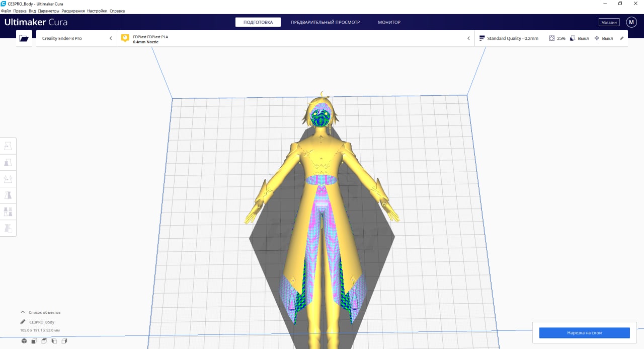Click the edit pencil in print settings
This screenshot has height=349, width=644.
pos(621,38)
